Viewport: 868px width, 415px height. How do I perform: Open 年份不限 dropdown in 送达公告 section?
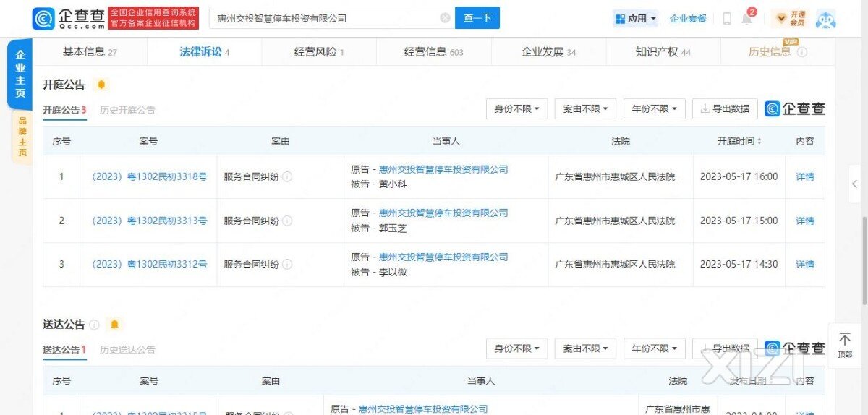tap(654, 348)
